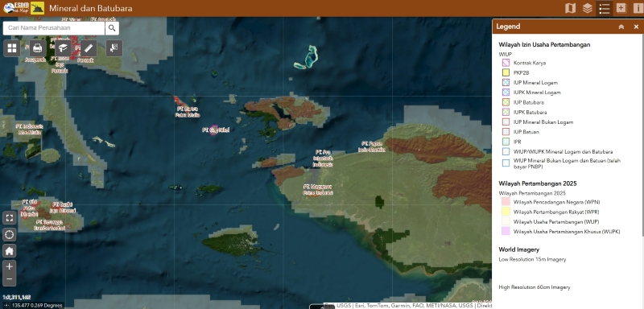644x309 pixels.
Task: Toggle the Legend list icon in header
Action: [x=605, y=8]
